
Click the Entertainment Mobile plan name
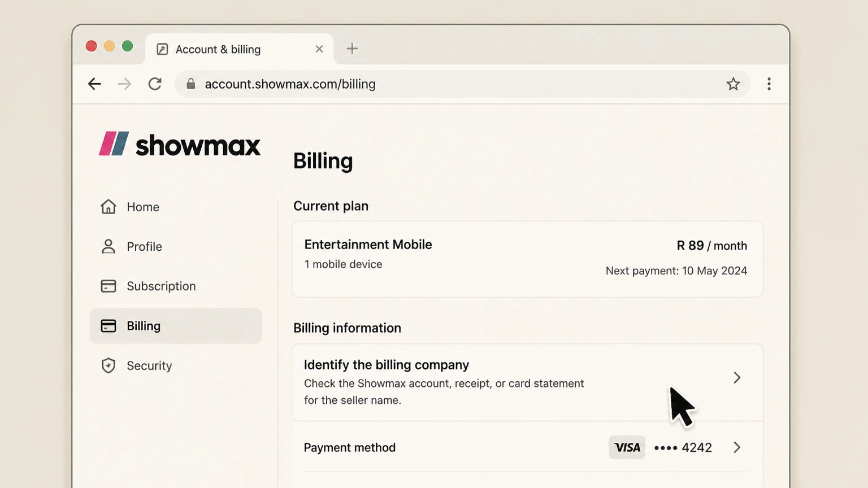[x=368, y=245]
